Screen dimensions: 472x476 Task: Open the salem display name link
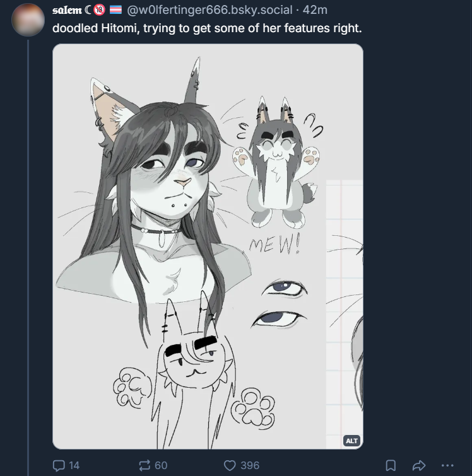point(67,10)
